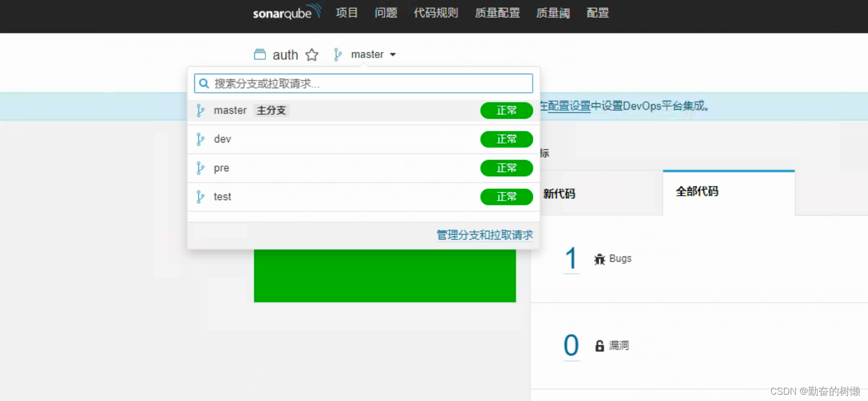The image size is (868, 401).
Task: Click the 正常 status badge for test
Action: [x=507, y=197]
